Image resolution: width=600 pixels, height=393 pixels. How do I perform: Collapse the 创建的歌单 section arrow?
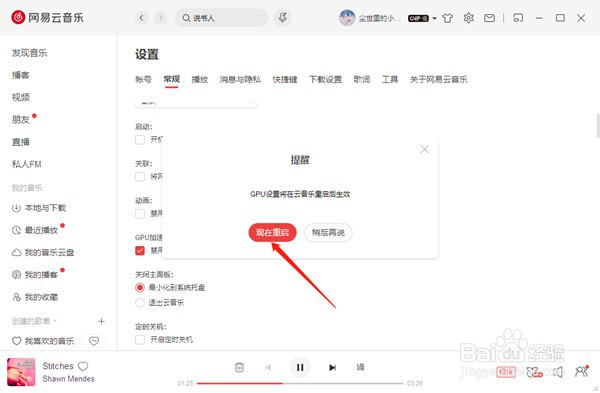pyautogui.click(x=55, y=321)
